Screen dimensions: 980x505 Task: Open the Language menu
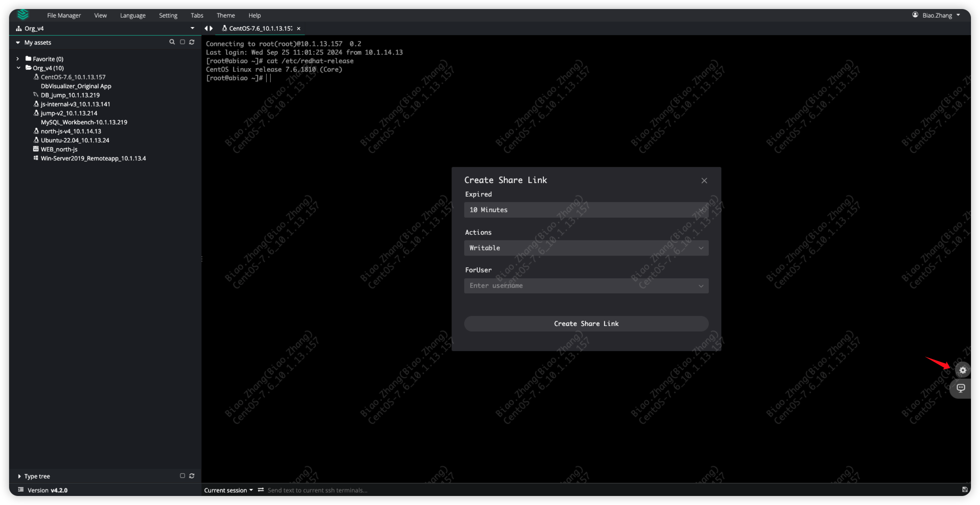pyautogui.click(x=133, y=16)
